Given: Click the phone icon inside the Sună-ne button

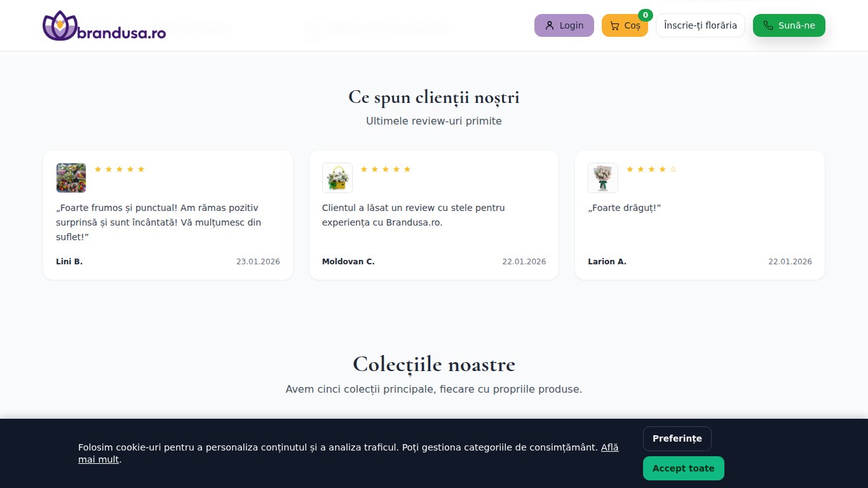Looking at the screenshot, I should pos(767,25).
